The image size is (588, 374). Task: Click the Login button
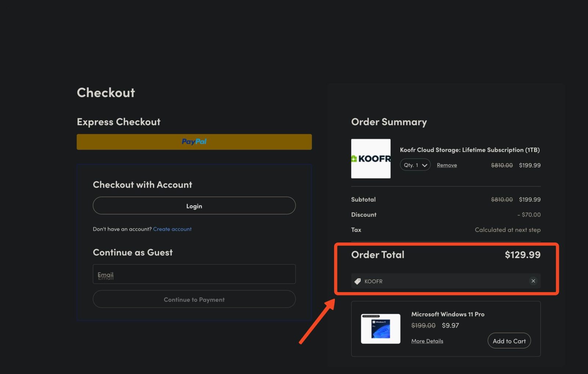[194, 206]
